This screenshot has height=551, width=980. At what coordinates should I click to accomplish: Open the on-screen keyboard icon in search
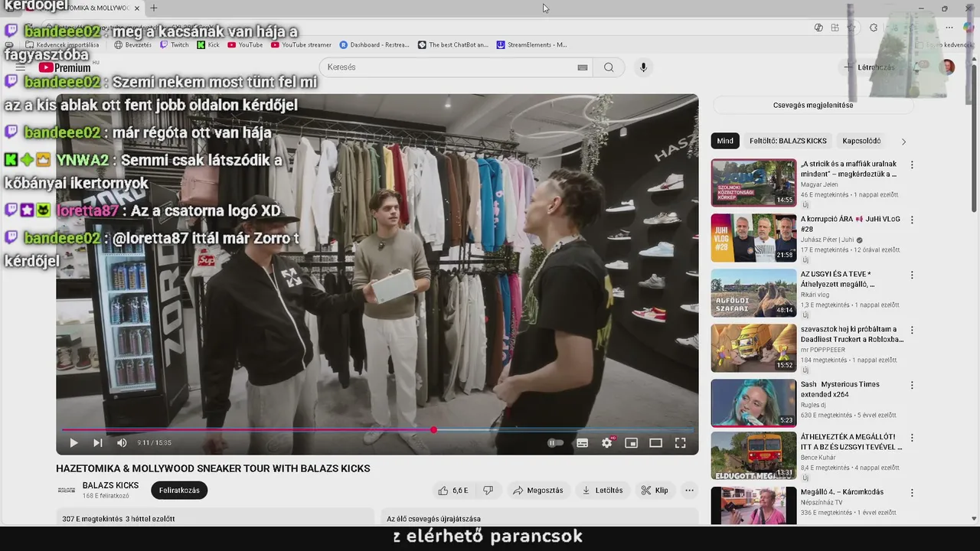583,67
